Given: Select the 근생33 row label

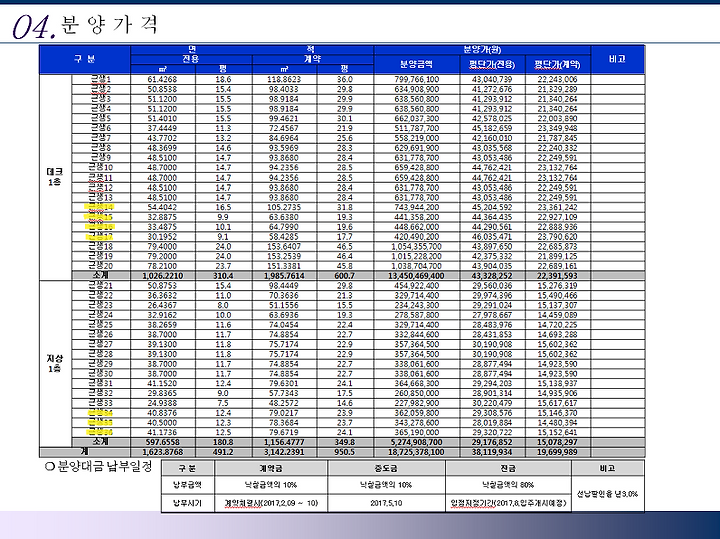Looking at the screenshot, I should coord(101,403).
